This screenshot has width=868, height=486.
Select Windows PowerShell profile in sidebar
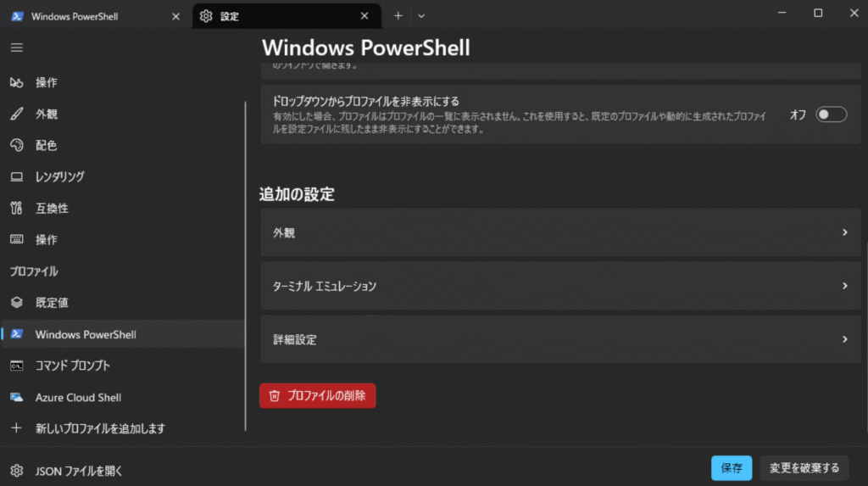click(85, 334)
